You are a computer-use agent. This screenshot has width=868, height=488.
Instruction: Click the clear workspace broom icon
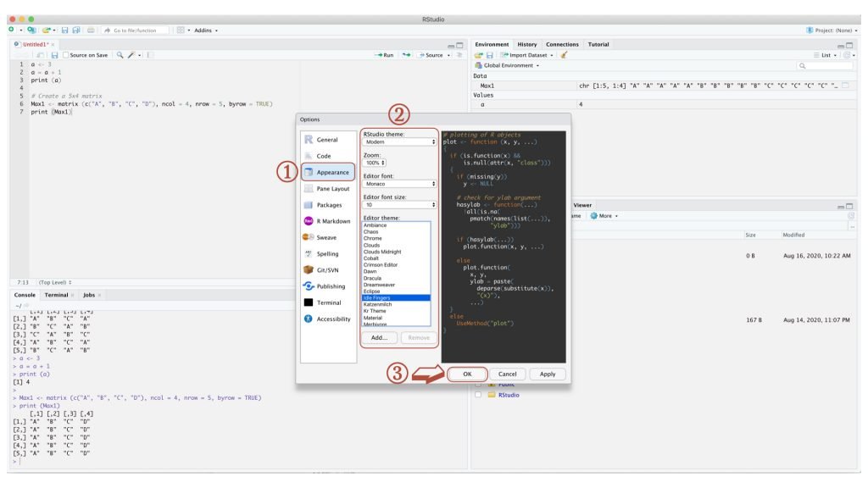pos(563,55)
